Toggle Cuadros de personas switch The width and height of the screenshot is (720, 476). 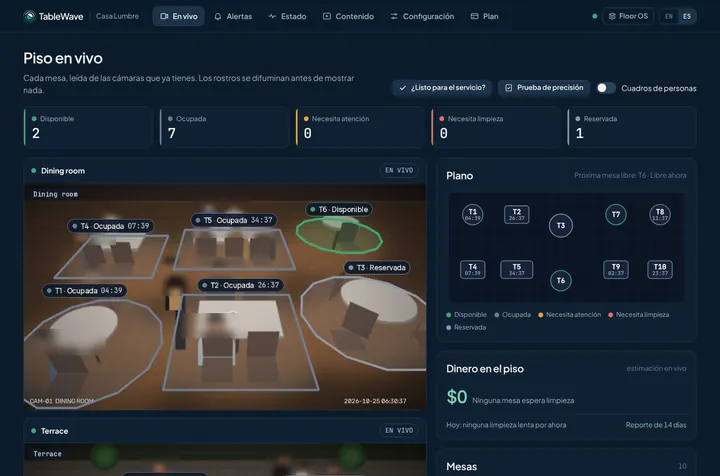tap(606, 88)
